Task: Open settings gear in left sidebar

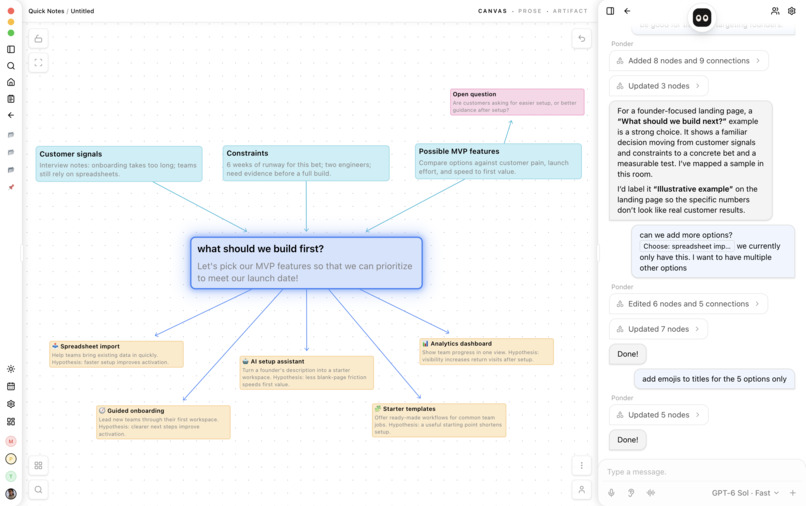Action: click(11, 404)
